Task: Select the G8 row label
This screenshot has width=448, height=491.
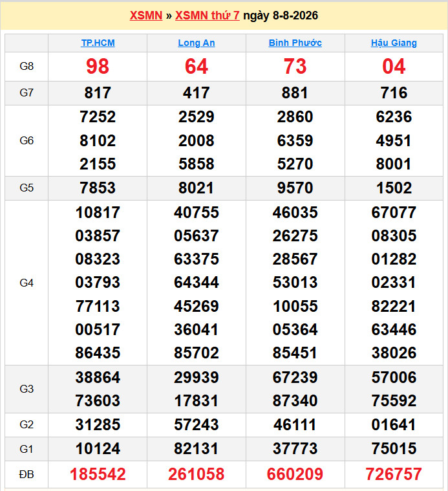Action: (x=27, y=67)
